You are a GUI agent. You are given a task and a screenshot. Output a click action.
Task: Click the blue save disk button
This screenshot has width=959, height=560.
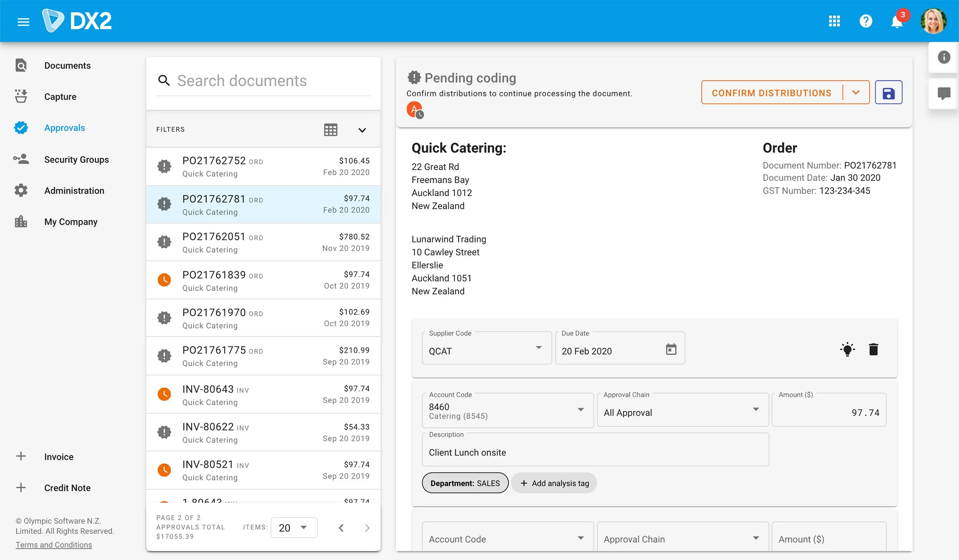pos(888,93)
